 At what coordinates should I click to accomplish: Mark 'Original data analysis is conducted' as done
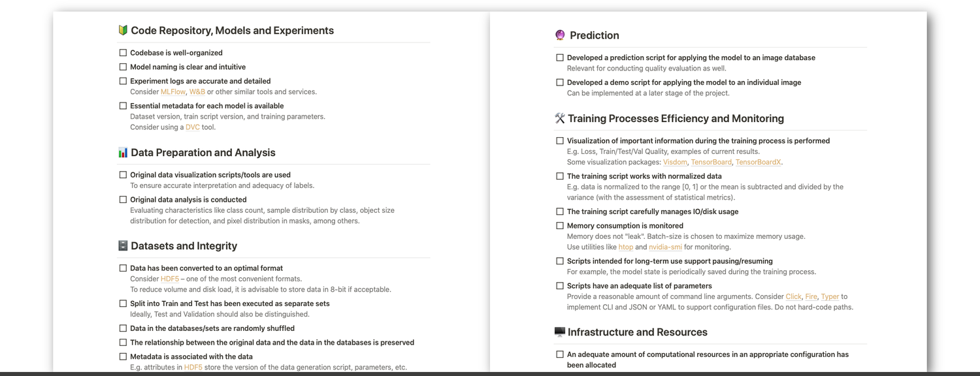tap(123, 200)
